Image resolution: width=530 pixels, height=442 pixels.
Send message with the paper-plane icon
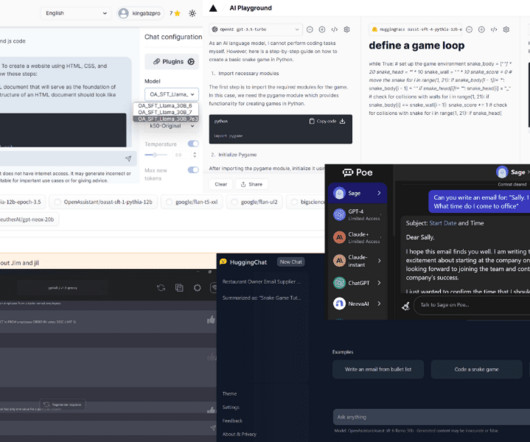pos(128,158)
